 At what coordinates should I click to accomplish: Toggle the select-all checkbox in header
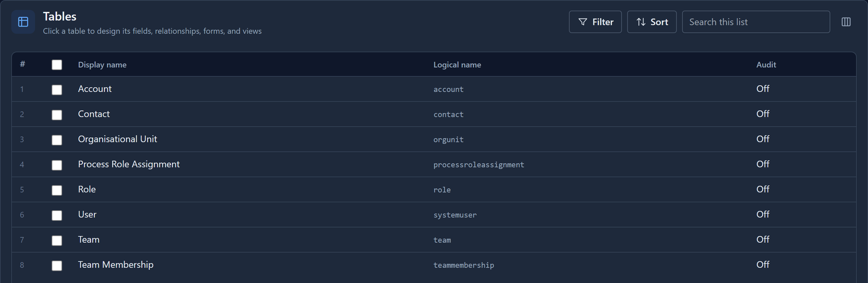click(57, 65)
